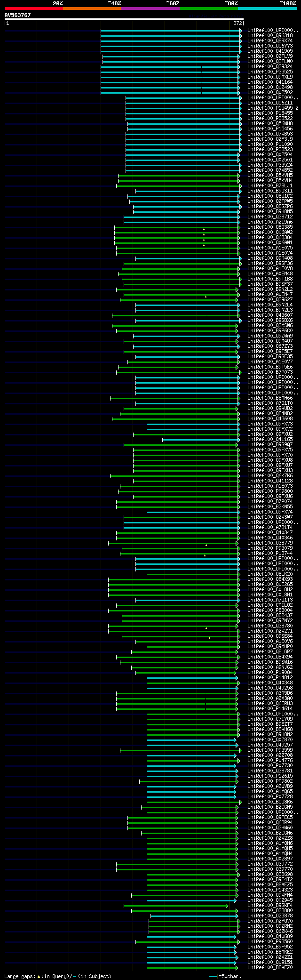This screenshot has height=980, width=301.
Task: Select hit UniRef100_Q43608
Action: click(270, 418)
